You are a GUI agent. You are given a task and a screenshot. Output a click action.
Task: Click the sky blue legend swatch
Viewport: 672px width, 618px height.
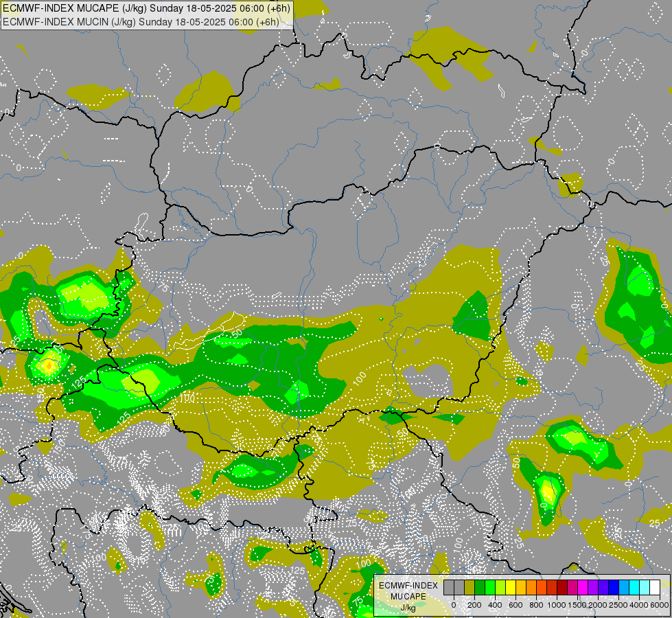[x=624, y=588]
